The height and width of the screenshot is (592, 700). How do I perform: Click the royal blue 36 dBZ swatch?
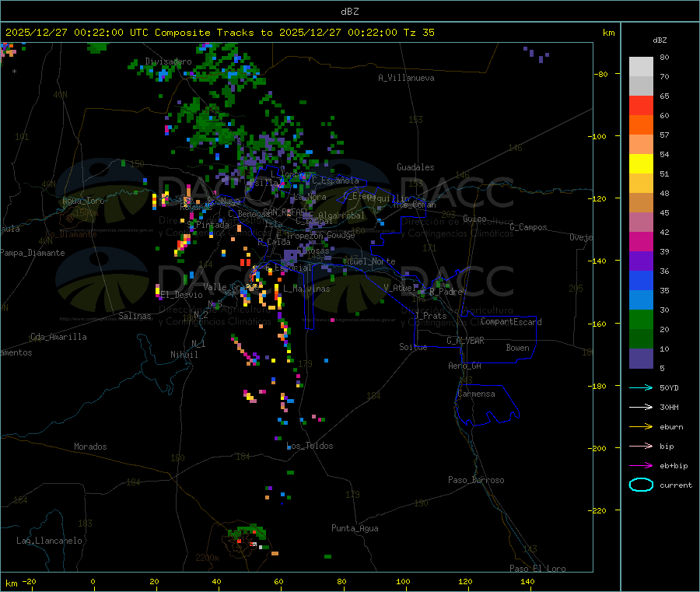pos(641,280)
